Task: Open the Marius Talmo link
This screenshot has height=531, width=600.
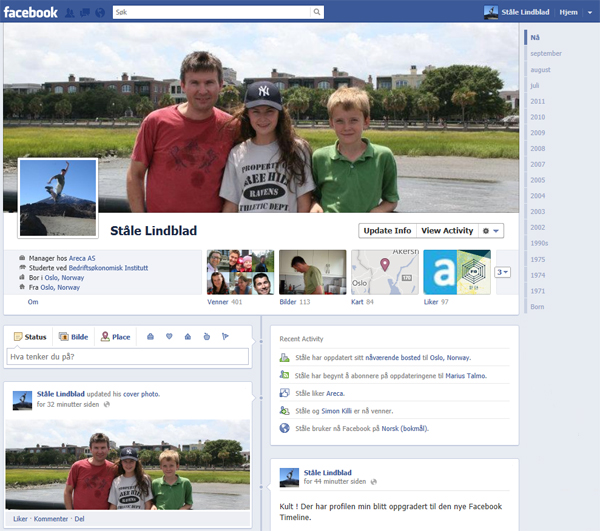Action: pyautogui.click(x=465, y=376)
